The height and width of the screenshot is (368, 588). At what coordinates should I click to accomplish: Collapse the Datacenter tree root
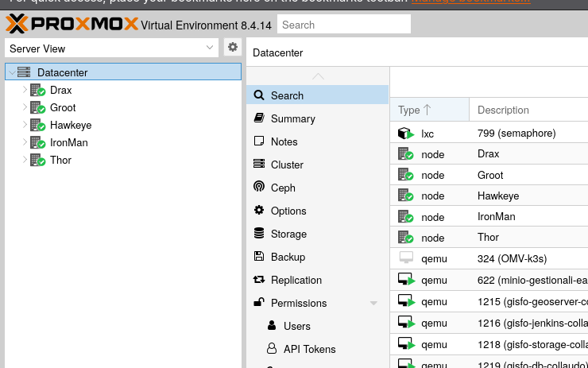click(10, 72)
